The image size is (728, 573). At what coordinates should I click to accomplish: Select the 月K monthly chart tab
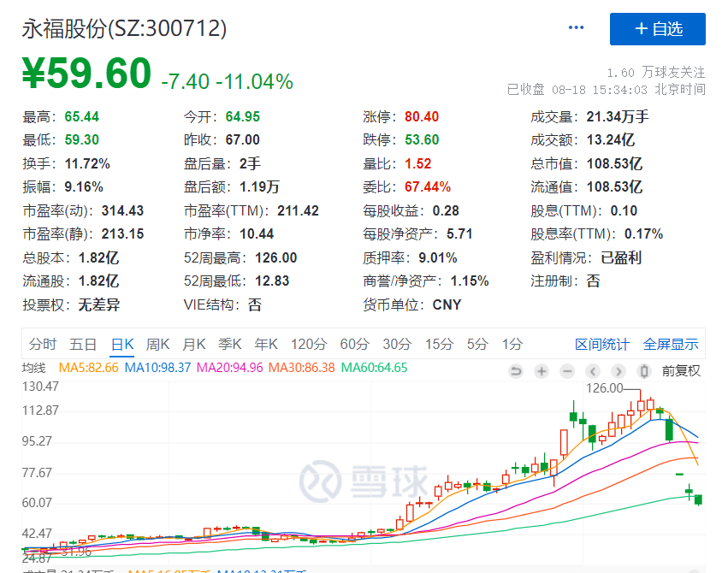pos(193,345)
